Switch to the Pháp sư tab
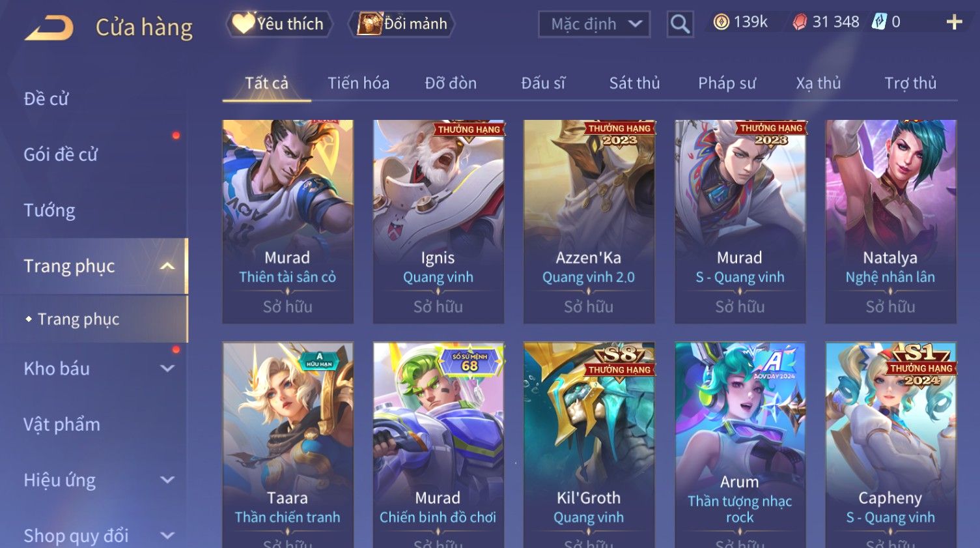 [727, 83]
